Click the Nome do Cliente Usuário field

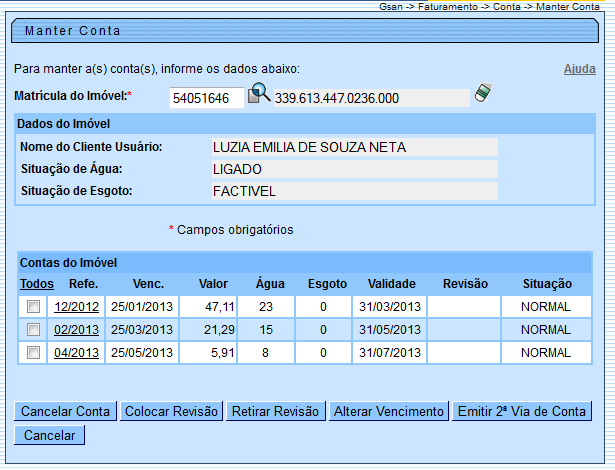[353, 147]
